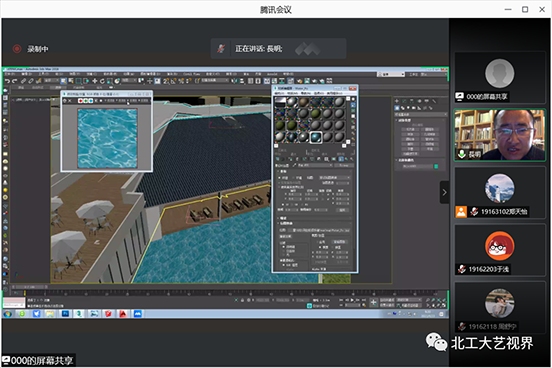
Task: Open the Display tab of command panel
Action: click(427, 101)
